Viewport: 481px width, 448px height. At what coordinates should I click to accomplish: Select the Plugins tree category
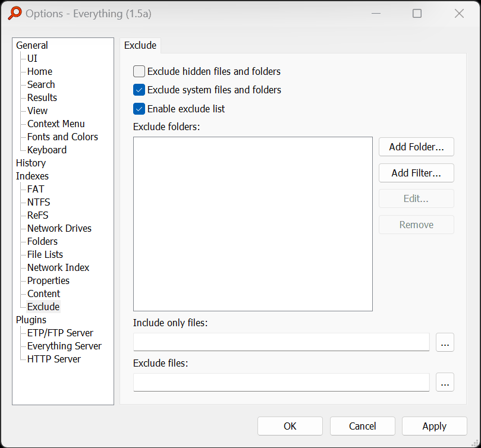30,320
